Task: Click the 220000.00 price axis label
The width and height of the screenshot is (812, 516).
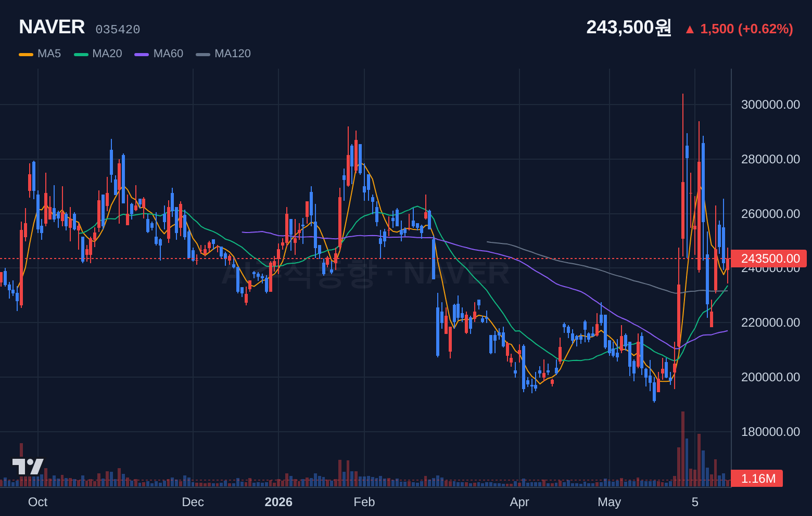Action: point(770,322)
